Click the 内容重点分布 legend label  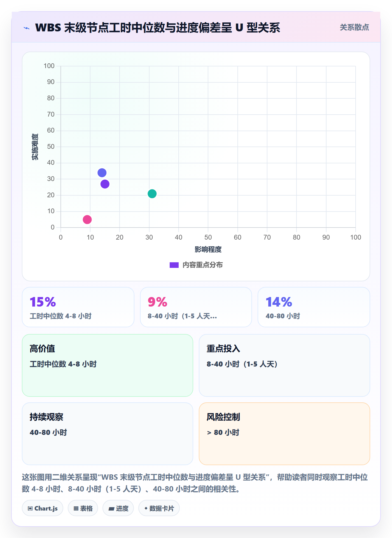202,265
